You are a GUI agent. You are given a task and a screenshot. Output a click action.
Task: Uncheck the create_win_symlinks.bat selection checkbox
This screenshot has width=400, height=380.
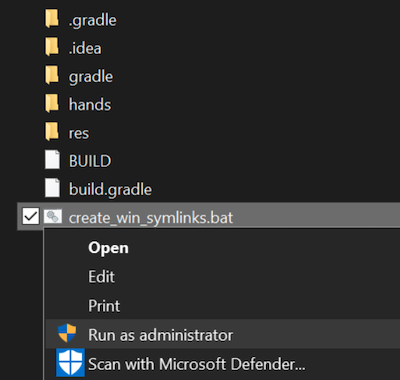pos(31,216)
